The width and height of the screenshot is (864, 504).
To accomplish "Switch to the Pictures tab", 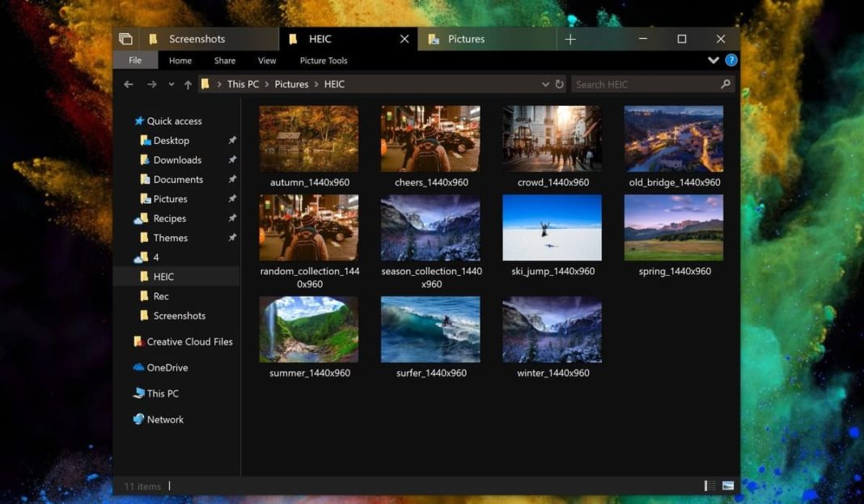I will point(468,38).
